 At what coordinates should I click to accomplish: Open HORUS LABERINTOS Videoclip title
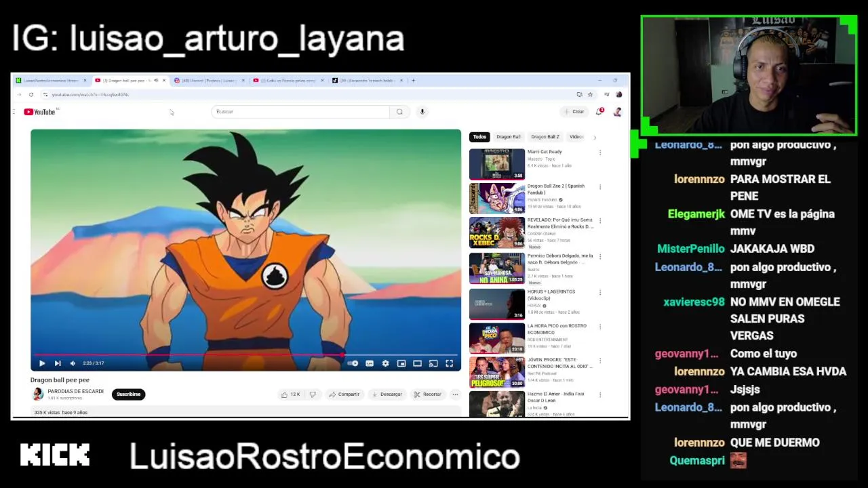[x=551, y=295]
